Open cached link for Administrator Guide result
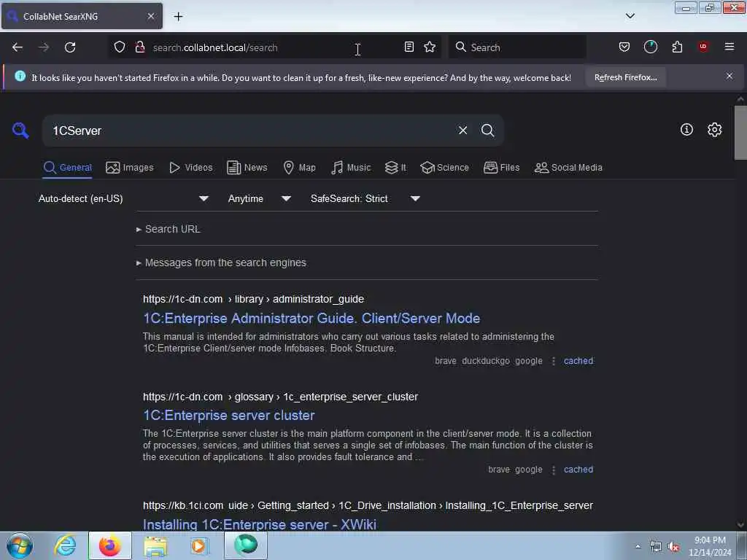The image size is (747, 560). tap(578, 361)
